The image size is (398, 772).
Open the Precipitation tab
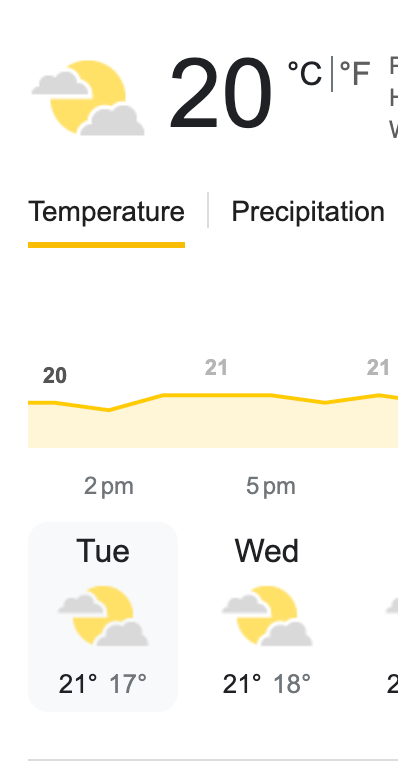tap(308, 212)
